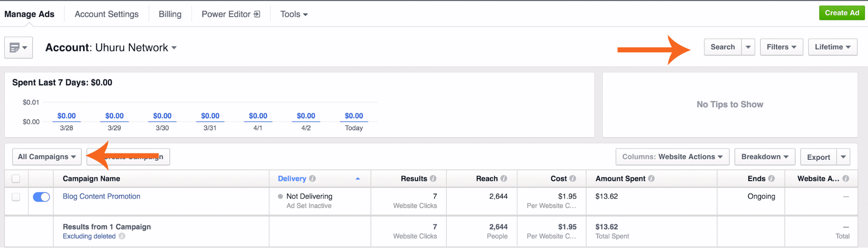Open the Filters dropdown

click(781, 47)
